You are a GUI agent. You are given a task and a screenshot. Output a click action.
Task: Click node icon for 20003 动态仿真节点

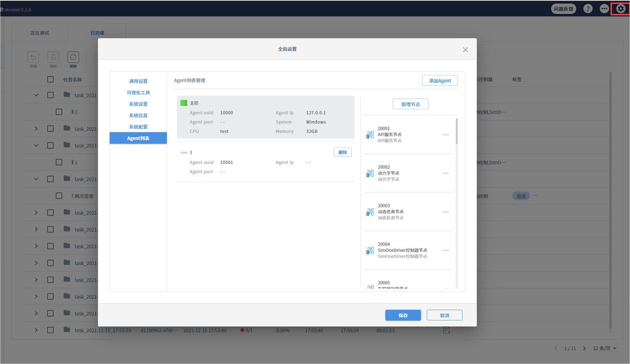pyautogui.click(x=370, y=212)
